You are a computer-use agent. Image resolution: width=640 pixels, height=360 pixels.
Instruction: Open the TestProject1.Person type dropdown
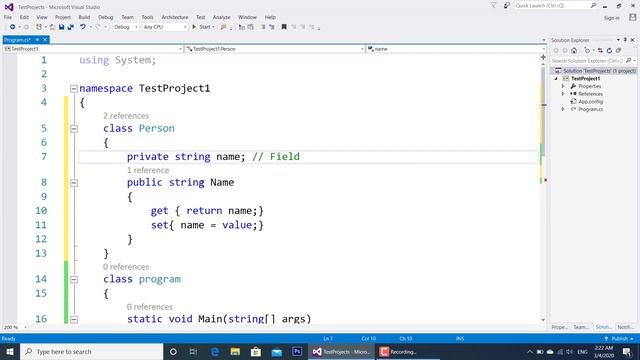(x=274, y=49)
